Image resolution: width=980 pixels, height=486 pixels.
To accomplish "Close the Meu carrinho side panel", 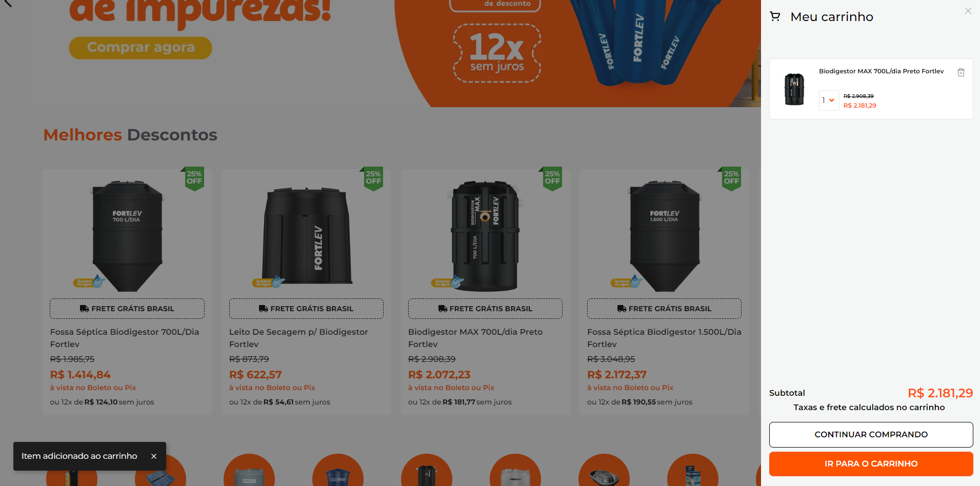I will 968,11.
